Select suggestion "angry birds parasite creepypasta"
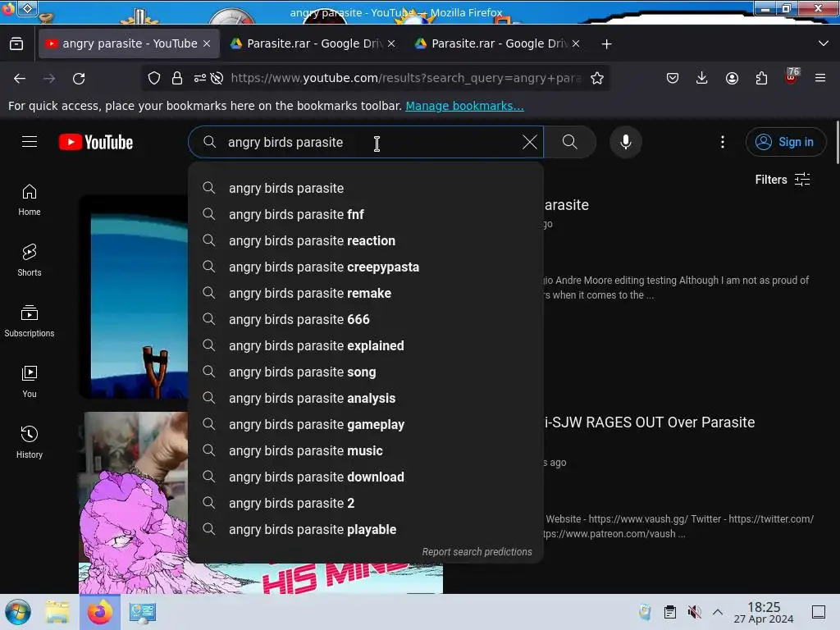The image size is (840, 630). point(366,267)
